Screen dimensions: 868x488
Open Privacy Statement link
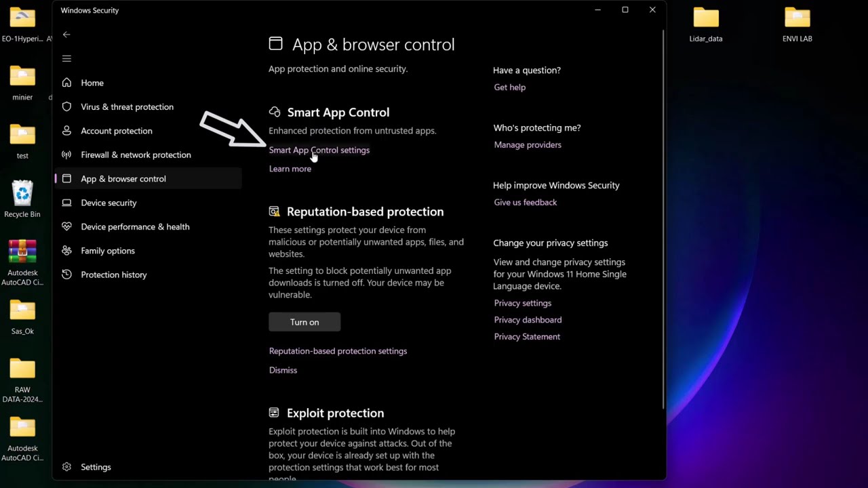527,337
